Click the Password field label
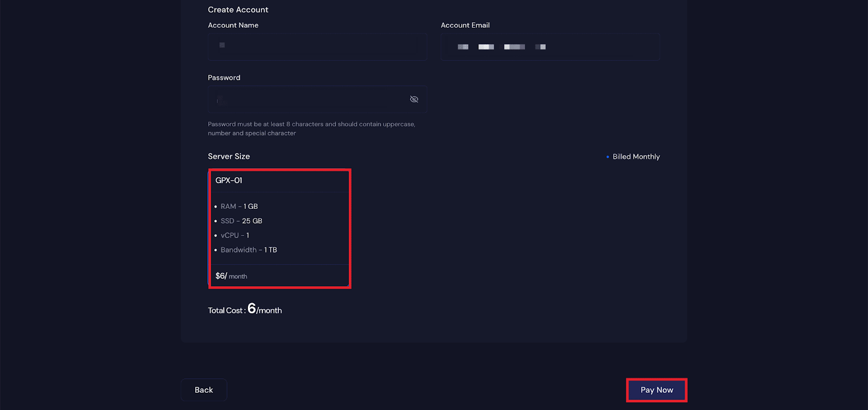Screen dimensions: 868x410 224,78
